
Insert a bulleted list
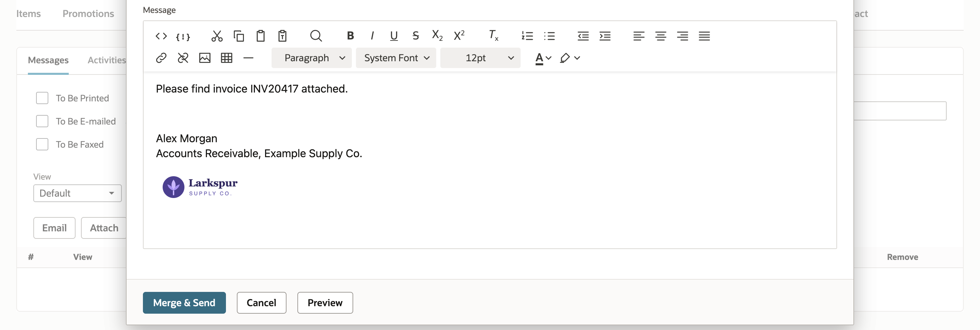click(549, 36)
